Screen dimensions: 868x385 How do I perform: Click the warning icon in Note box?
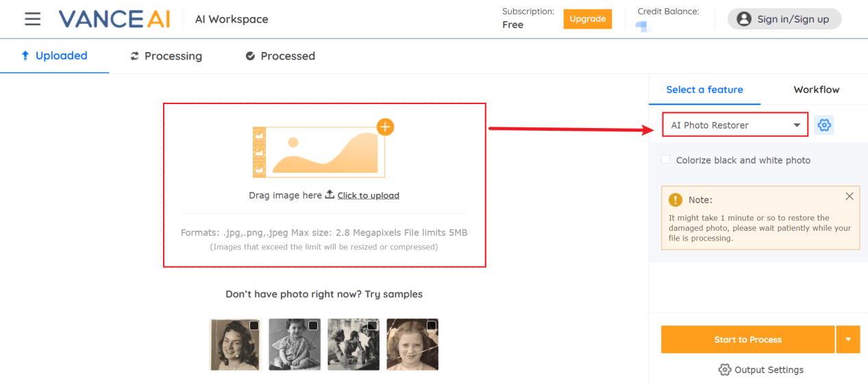[676, 199]
